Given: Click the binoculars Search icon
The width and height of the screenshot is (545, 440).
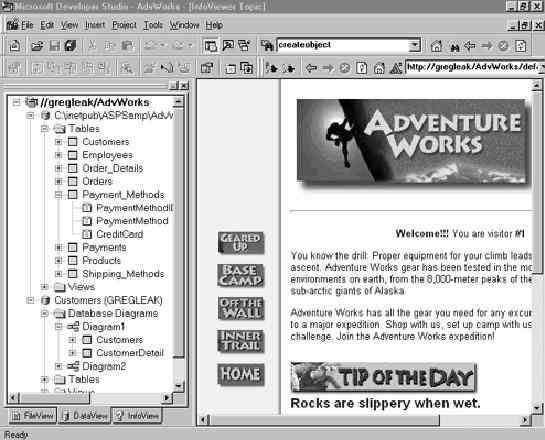Looking at the screenshot, I should 454,46.
